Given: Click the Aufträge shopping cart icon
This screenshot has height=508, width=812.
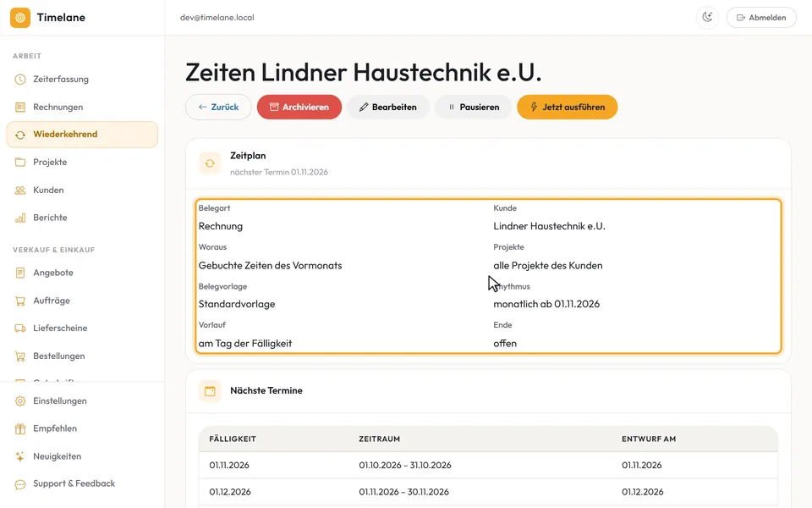Looking at the screenshot, I should [20, 301].
